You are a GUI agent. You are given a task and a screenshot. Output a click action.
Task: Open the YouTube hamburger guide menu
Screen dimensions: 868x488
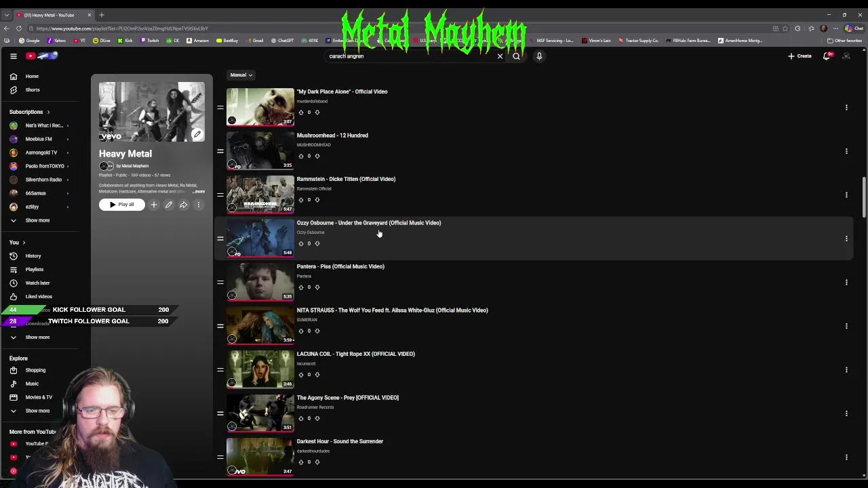click(14, 56)
